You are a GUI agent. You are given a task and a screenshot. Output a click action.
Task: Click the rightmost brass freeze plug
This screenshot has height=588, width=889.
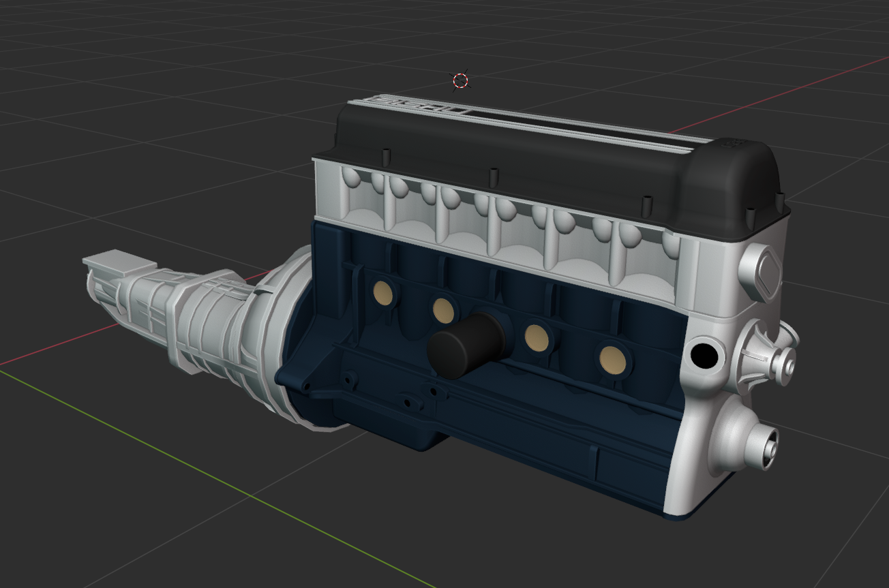pos(612,360)
